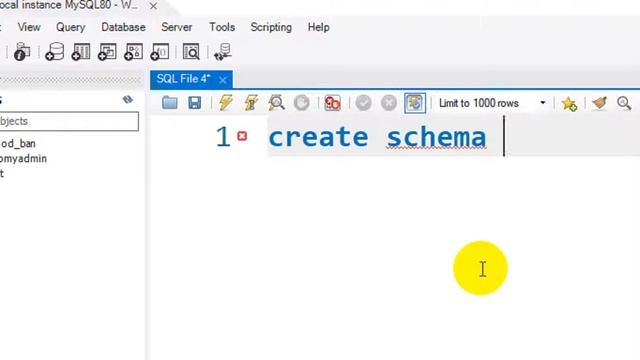Open the Database menu
The image size is (640, 360).
click(123, 27)
